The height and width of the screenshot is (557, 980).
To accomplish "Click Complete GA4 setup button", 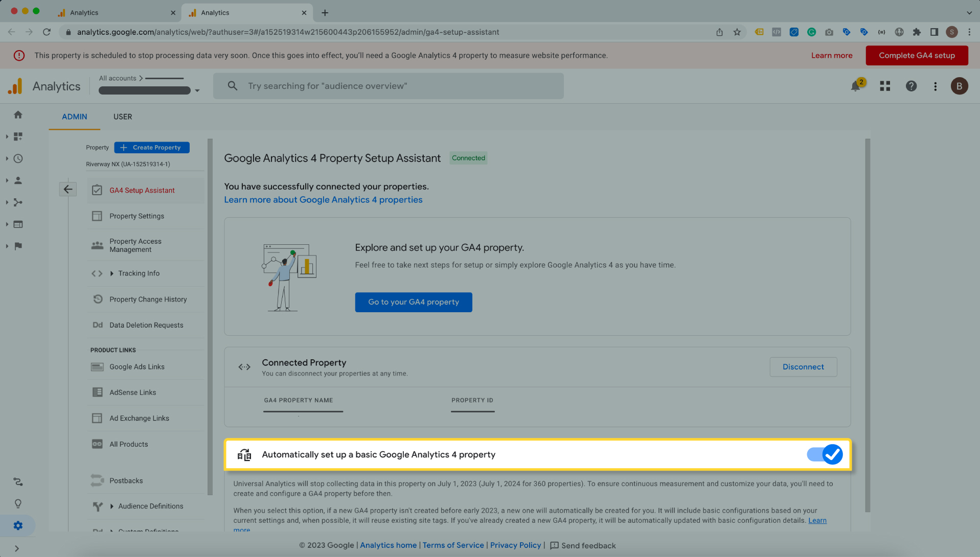I will (x=917, y=56).
